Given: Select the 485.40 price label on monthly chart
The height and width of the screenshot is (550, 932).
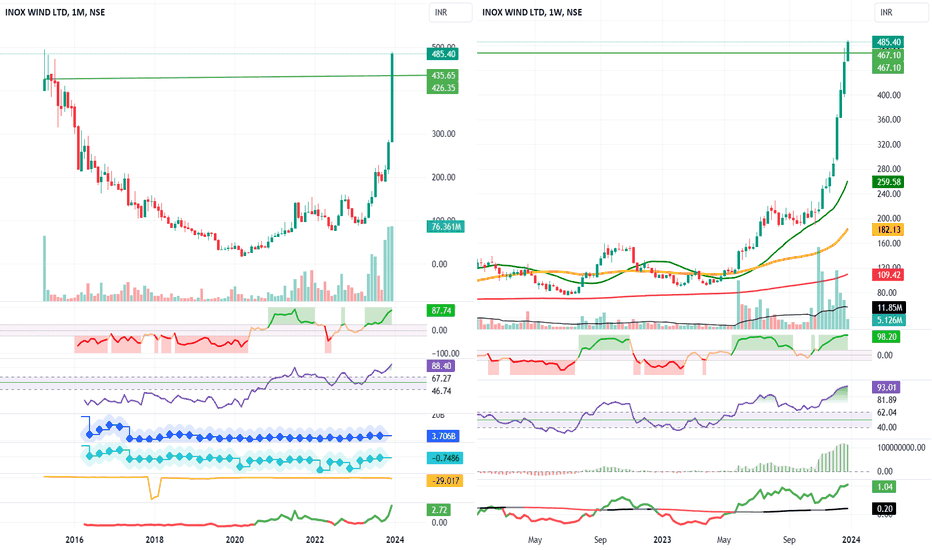Looking at the screenshot, I should click(443, 54).
